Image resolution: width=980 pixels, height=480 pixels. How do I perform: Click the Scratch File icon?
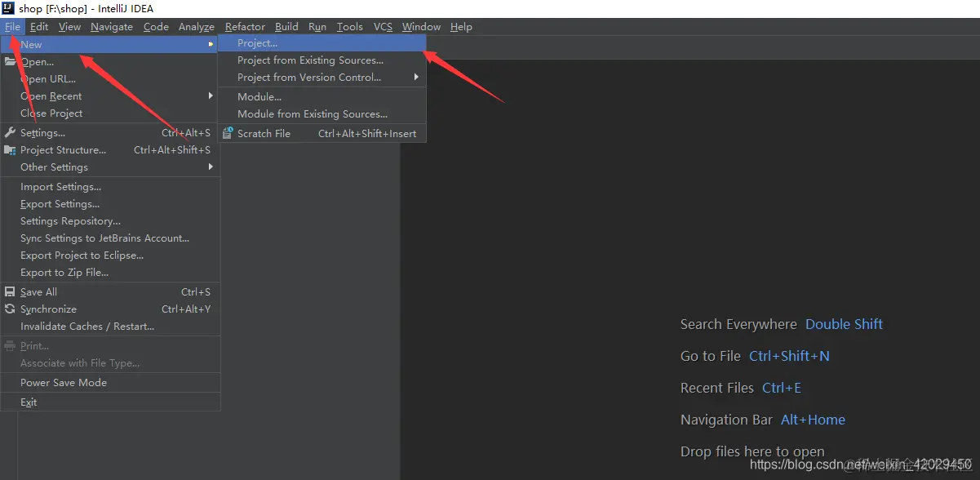tap(228, 133)
